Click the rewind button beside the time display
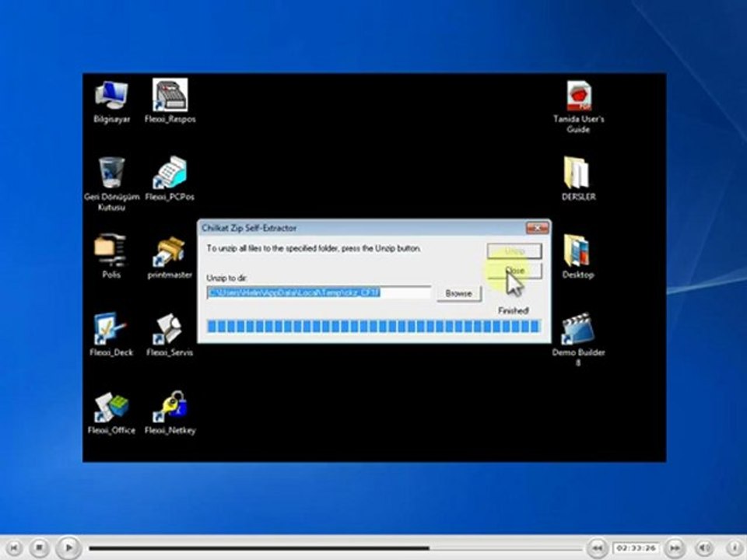Image resolution: width=747 pixels, height=560 pixels. pos(597,548)
